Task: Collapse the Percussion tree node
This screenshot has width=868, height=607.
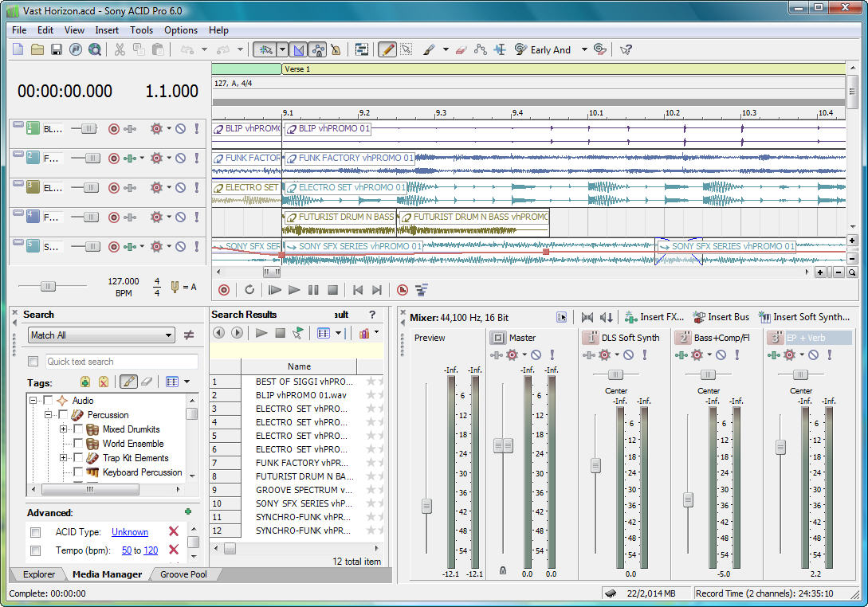Action: [x=48, y=414]
